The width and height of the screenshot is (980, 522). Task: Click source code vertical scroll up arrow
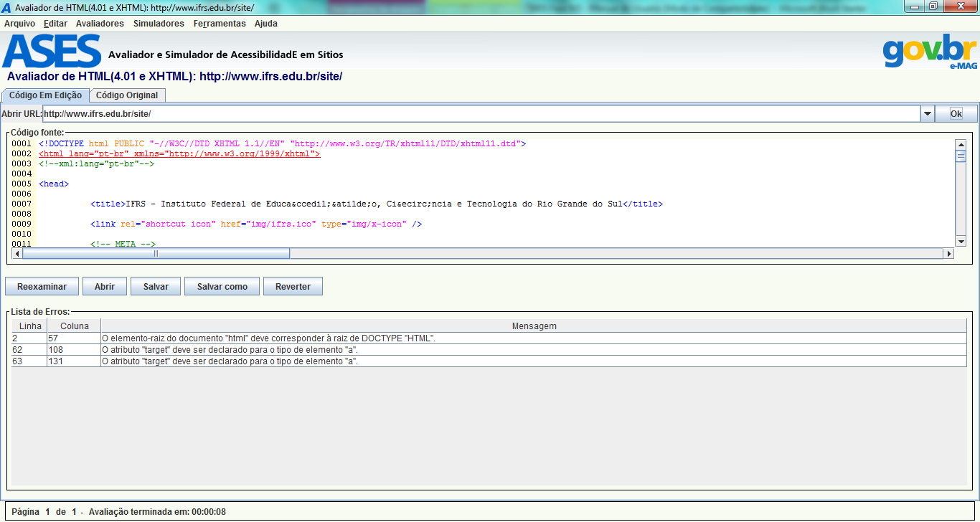(961, 144)
